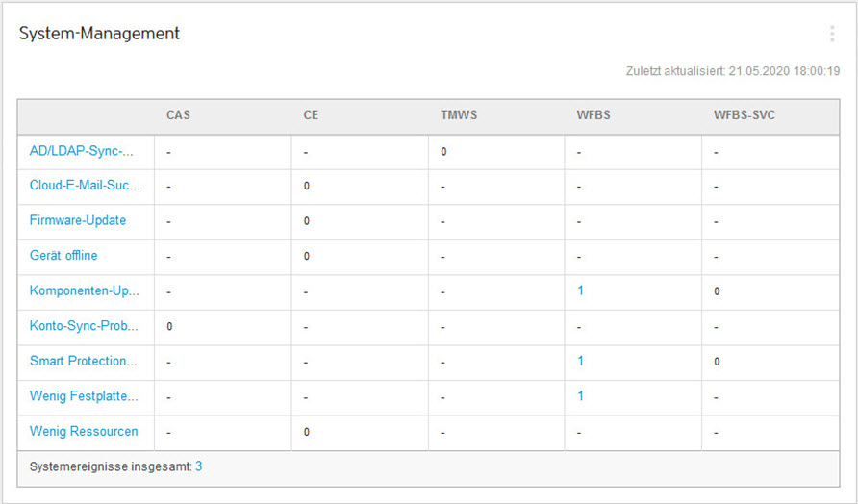Click WFBS count for Komponenten-Up... row

click(581, 290)
